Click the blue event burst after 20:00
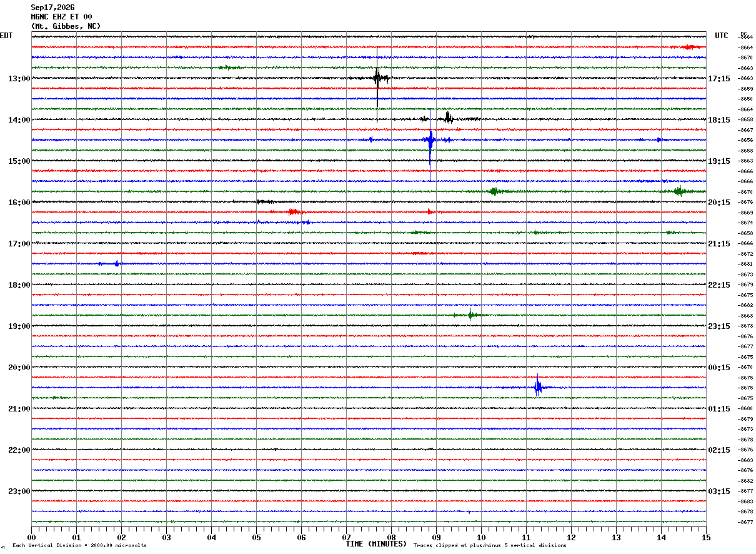756x554 pixels. (x=538, y=387)
